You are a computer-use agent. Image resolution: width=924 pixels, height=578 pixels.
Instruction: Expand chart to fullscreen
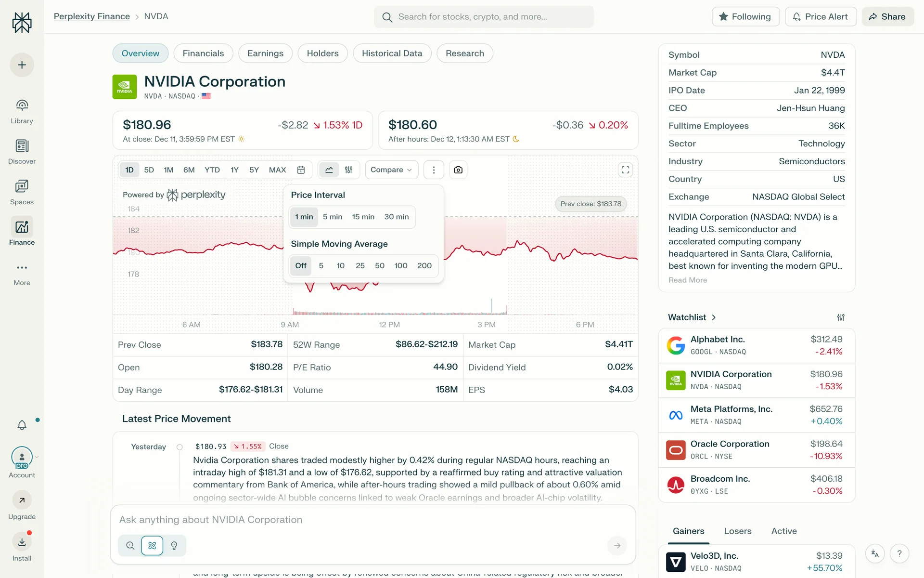[625, 170]
